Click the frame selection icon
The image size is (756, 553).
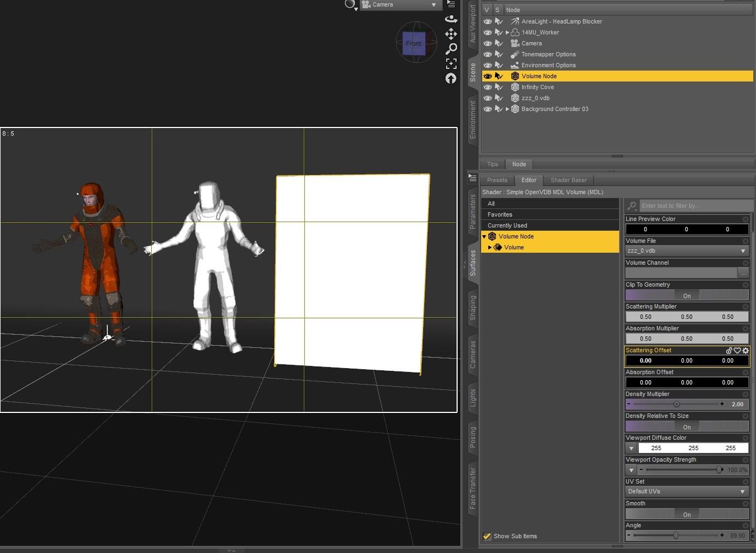(451, 63)
